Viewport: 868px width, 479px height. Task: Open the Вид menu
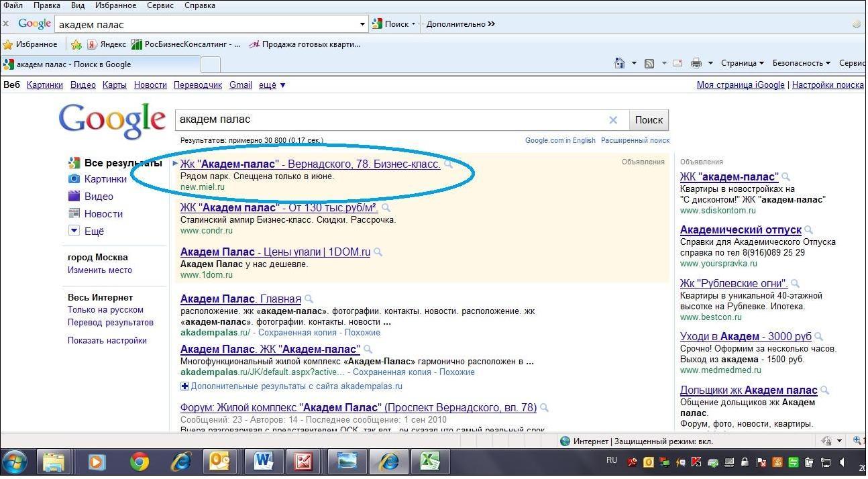[78, 5]
